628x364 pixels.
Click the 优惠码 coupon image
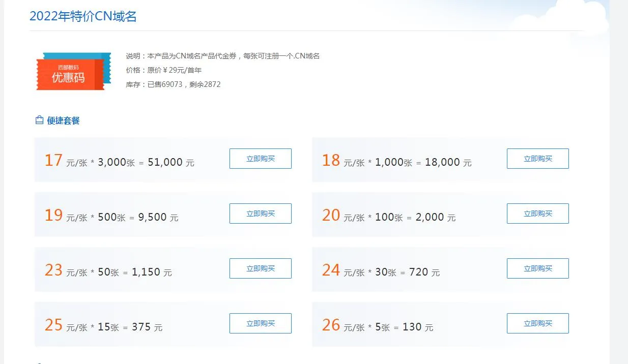(x=73, y=72)
